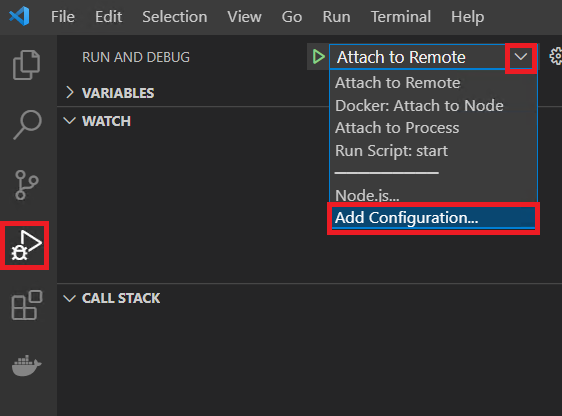Image resolution: width=562 pixels, height=416 pixels.
Task: Choose Docker: Attach to Node configuration
Action: point(419,106)
